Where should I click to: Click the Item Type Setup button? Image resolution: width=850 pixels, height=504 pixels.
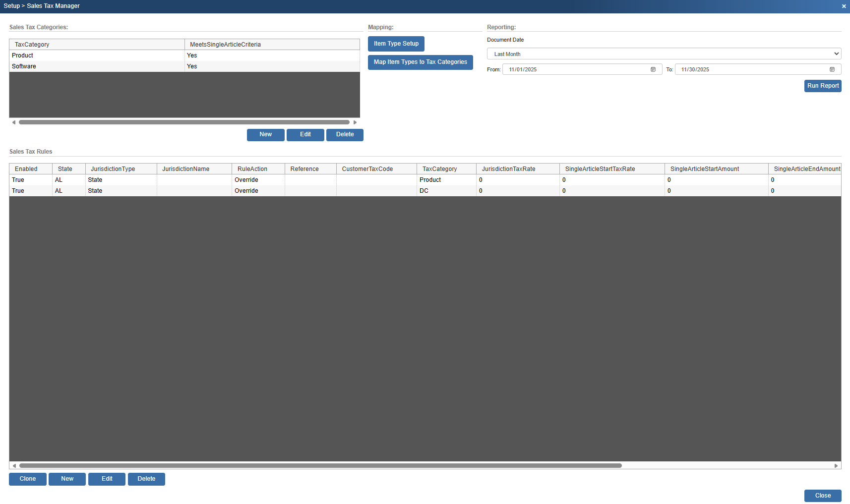tap(396, 44)
